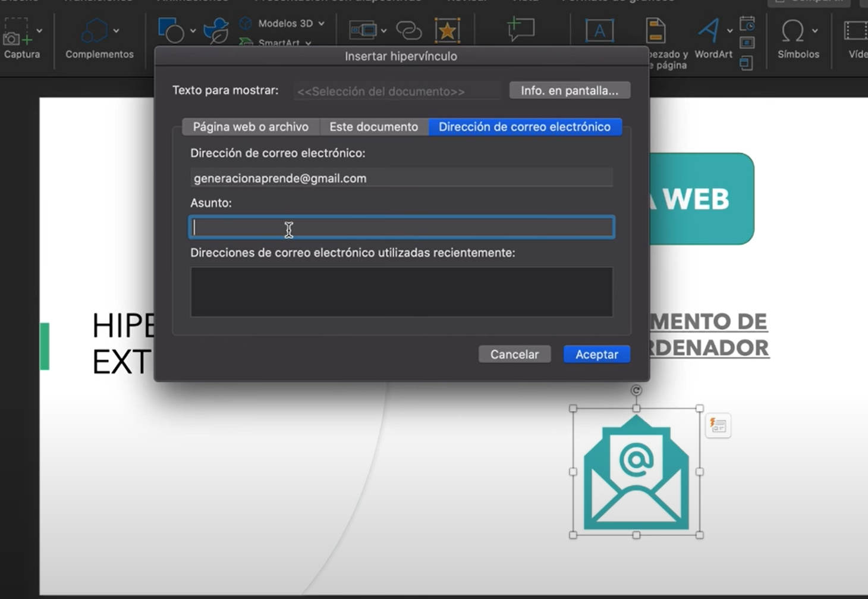Click the Action star icon

pyautogui.click(x=447, y=30)
